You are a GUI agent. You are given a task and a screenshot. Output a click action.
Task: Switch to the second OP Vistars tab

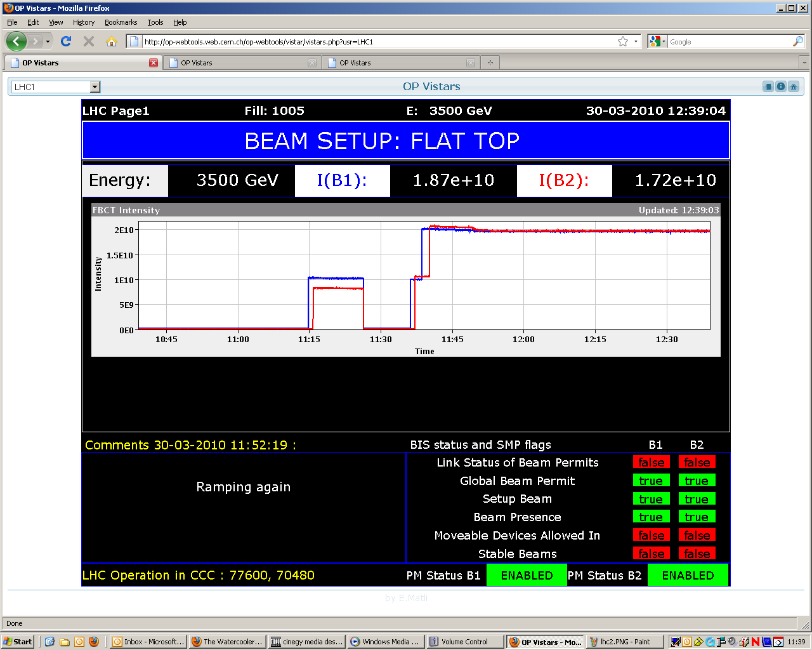(241, 63)
